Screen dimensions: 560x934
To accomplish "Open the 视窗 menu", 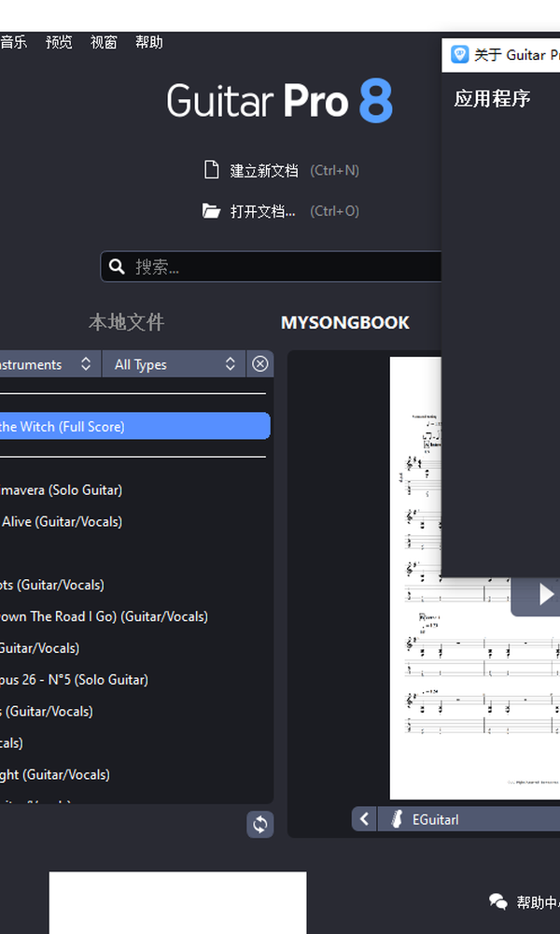I will [x=104, y=42].
